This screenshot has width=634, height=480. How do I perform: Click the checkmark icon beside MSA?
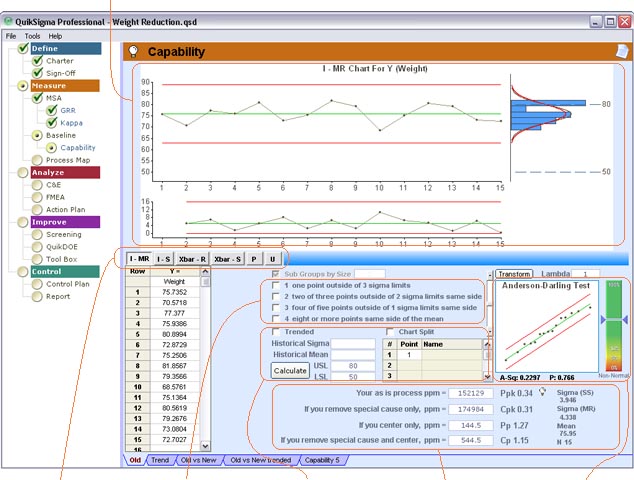[38, 98]
